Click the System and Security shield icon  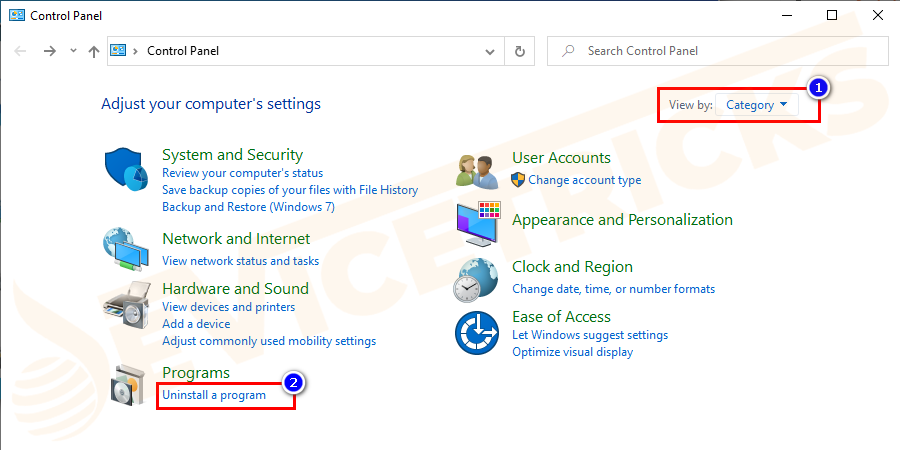[x=127, y=171]
